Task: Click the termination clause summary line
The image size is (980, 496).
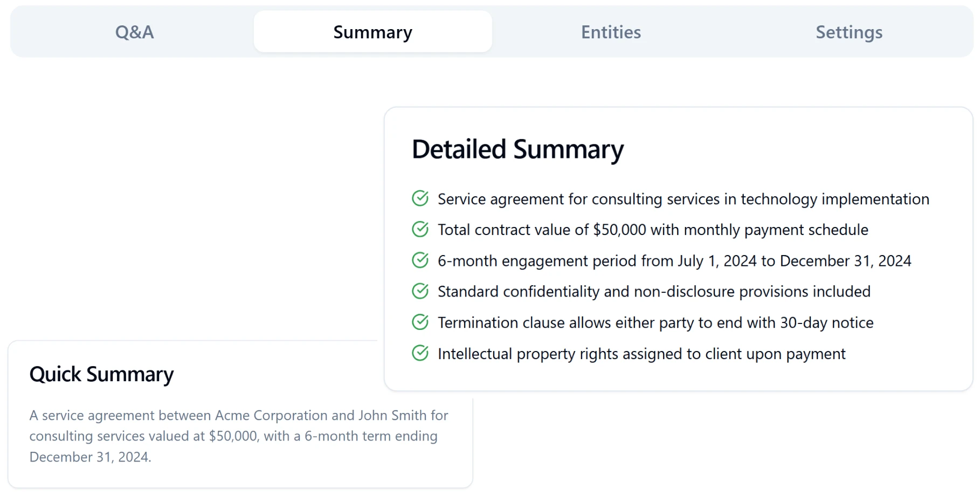Action: (655, 322)
